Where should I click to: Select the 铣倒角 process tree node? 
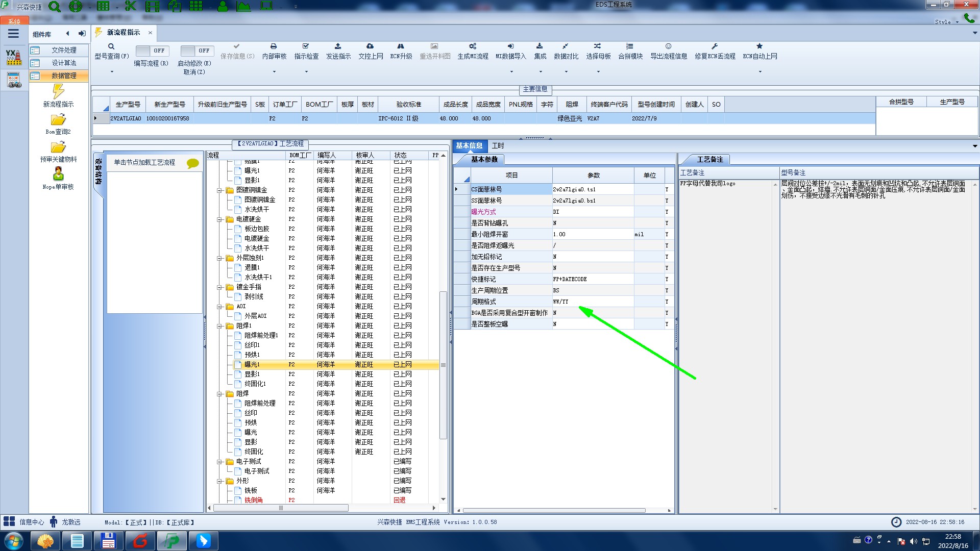(254, 500)
